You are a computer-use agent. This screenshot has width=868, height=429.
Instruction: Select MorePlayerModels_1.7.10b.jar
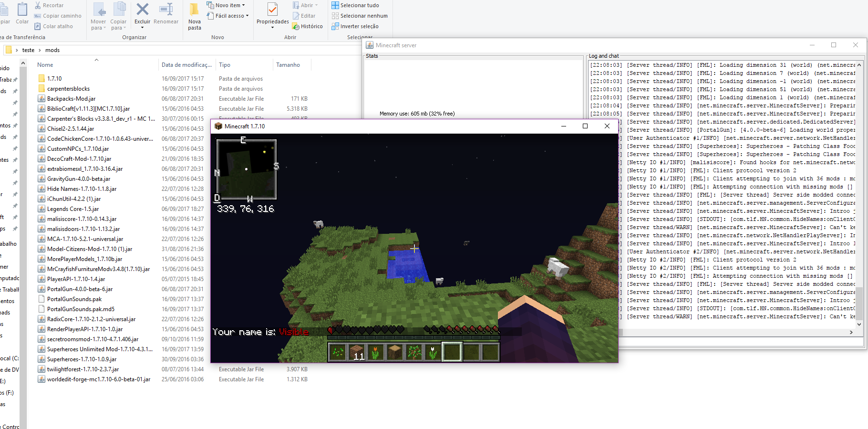pyautogui.click(x=84, y=259)
